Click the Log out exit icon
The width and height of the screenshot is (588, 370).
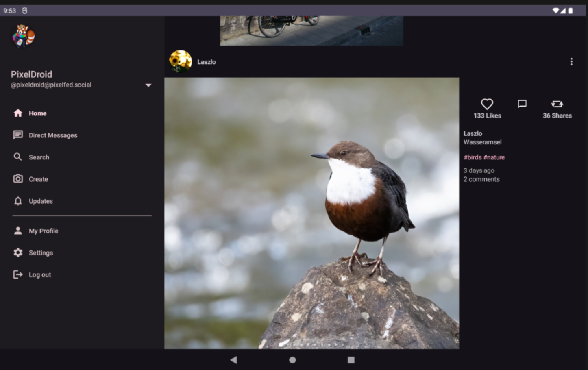(x=18, y=274)
